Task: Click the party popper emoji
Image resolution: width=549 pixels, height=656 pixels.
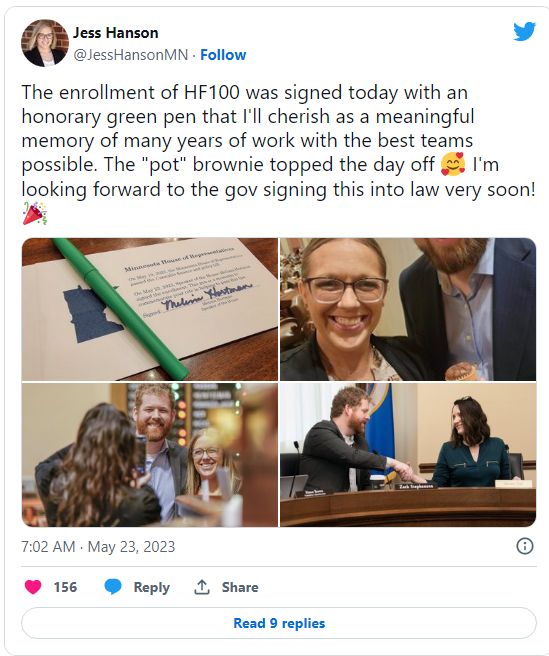Action: pyautogui.click(x=35, y=213)
